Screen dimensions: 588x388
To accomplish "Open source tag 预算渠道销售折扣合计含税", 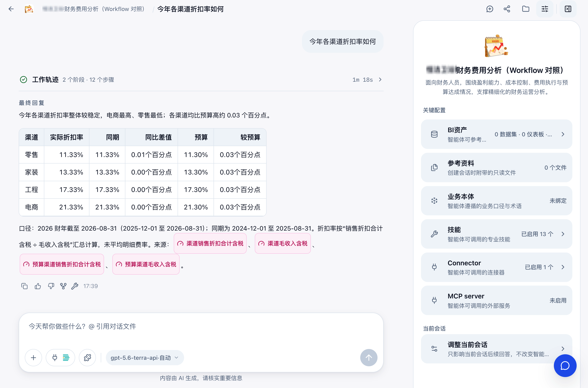I will pyautogui.click(x=62, y=264).
